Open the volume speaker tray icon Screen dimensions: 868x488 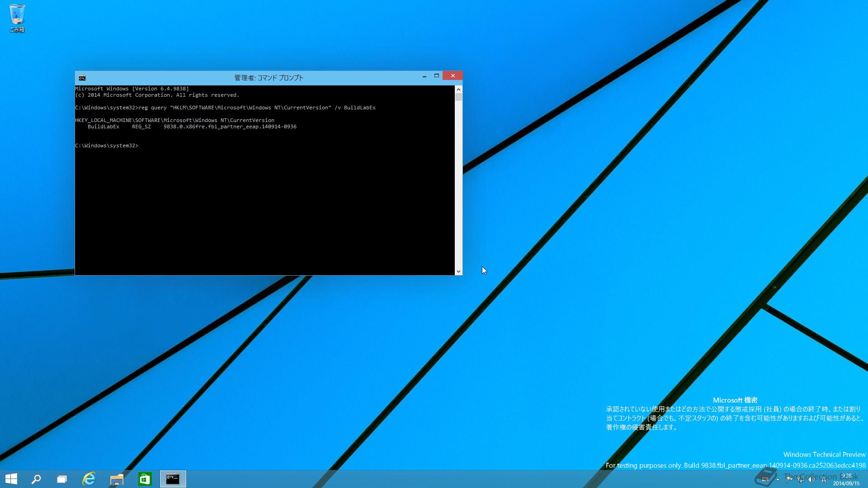812,479
